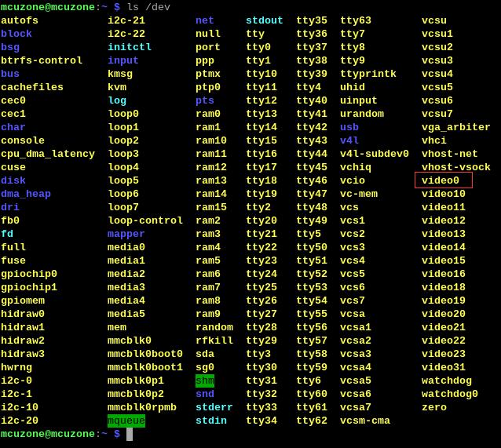This screenshot has width=501, height=448.
Task: Click the terminal cursor at the bottom prompt
Action: coord(130,434)
